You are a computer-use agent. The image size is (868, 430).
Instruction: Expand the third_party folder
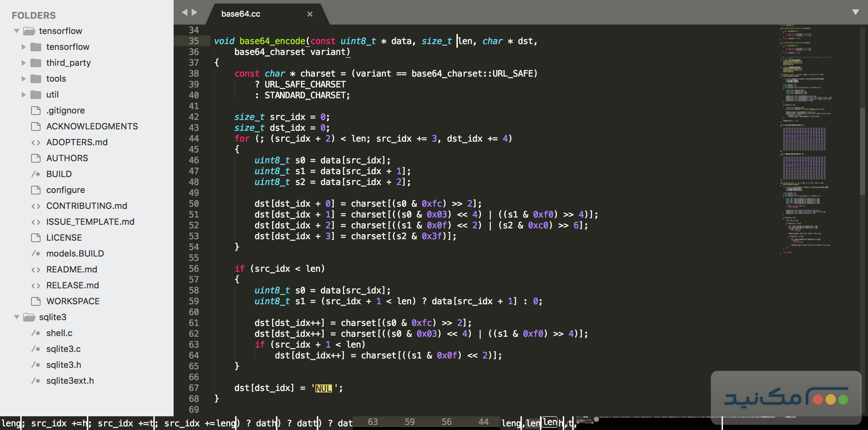click(24, 63)
